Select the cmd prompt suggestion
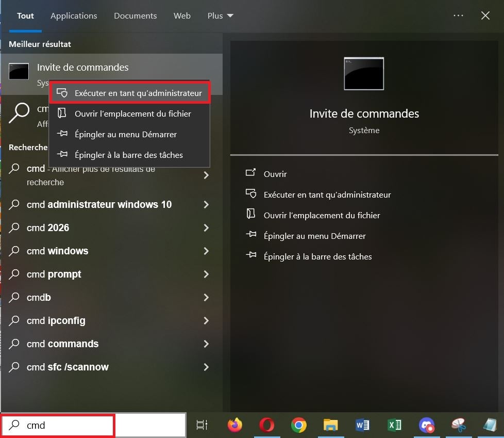This screenshot has width=504, height=438. point(54,274)
